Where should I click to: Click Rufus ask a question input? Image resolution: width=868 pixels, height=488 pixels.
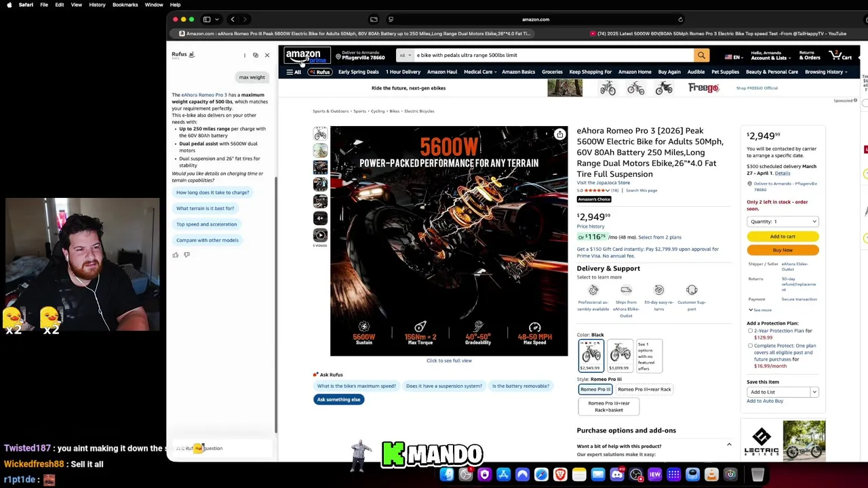coord(221,448)
